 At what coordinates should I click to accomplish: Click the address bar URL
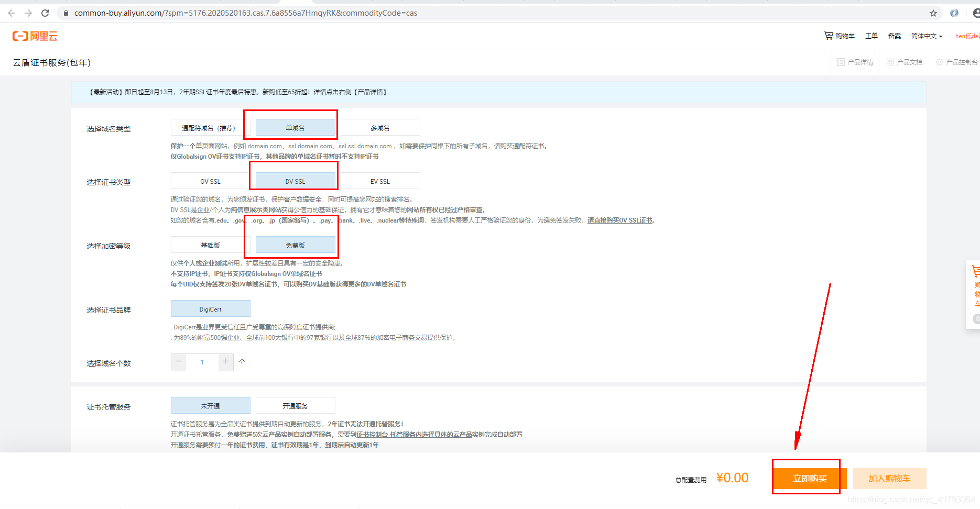coord(245,13)
